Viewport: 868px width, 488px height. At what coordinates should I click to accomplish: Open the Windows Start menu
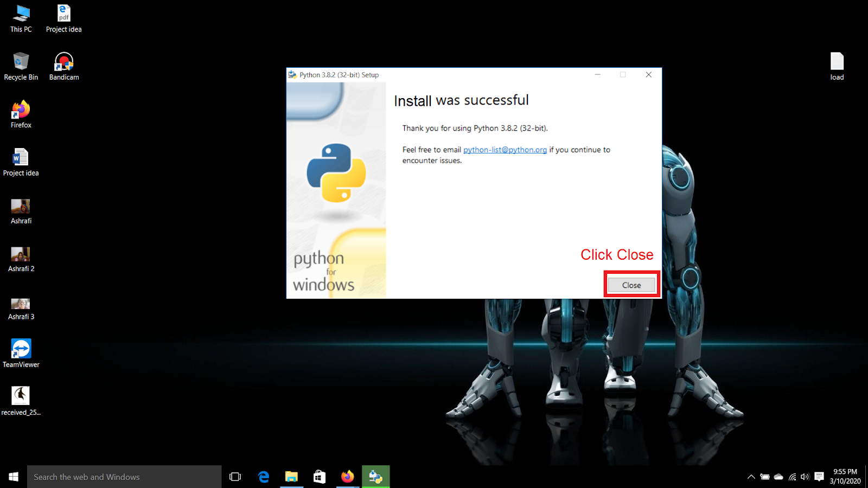[x=14, y=477]
